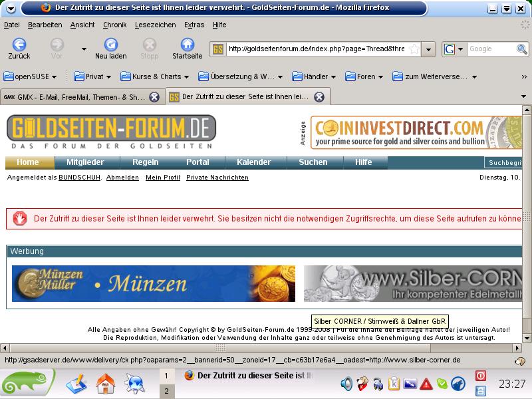Click the Silber-Corner banner

(x=412, y=284)
